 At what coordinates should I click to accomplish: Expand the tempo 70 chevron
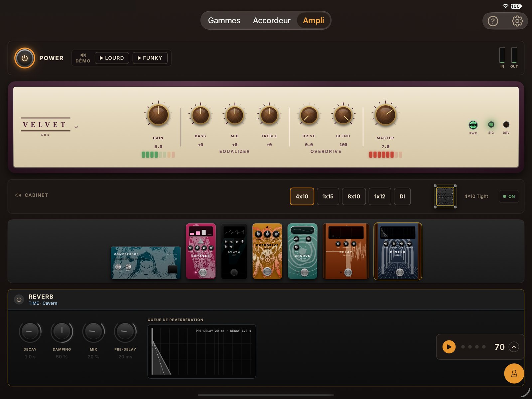coord(514,347)
